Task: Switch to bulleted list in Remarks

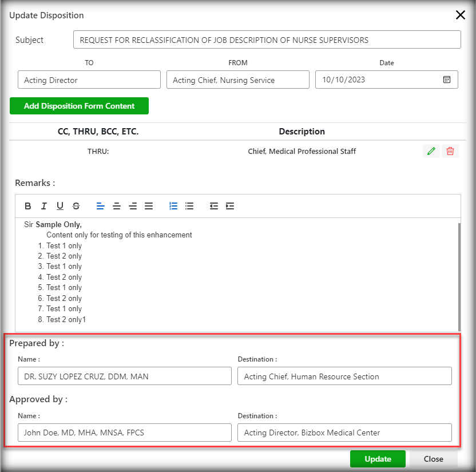Action: 189,206
